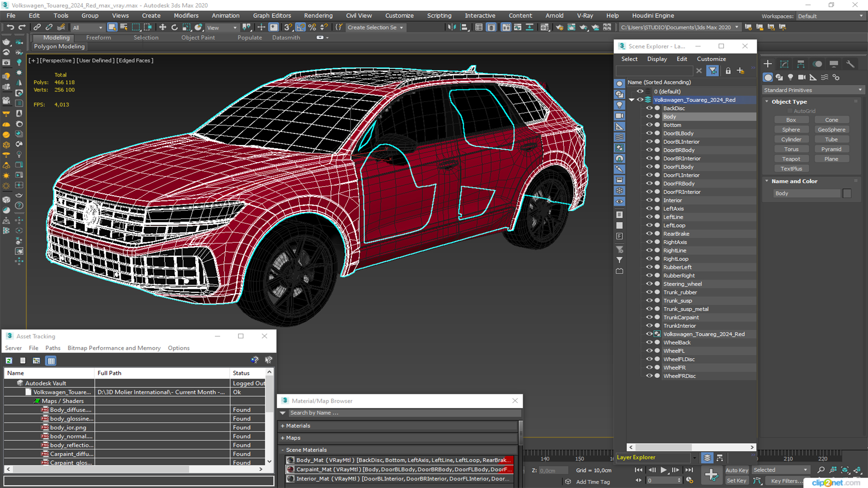Click the Key Filters button

[787, 481]
